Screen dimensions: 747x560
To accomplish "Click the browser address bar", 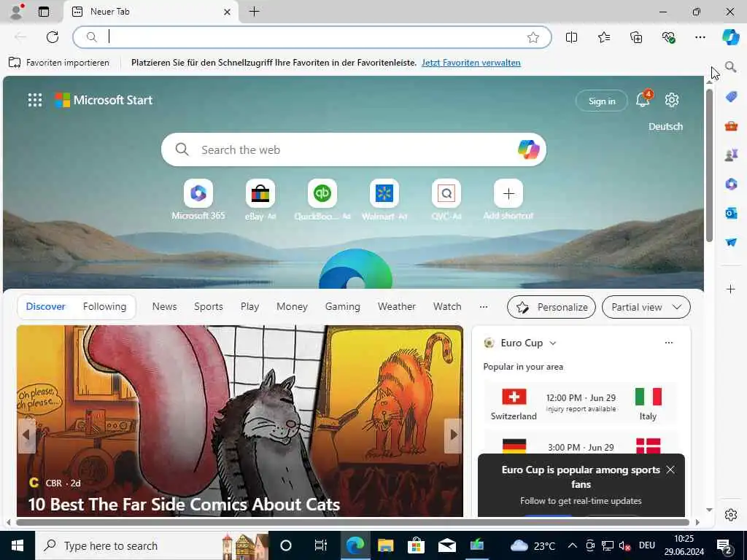I will tap(312, 37).
